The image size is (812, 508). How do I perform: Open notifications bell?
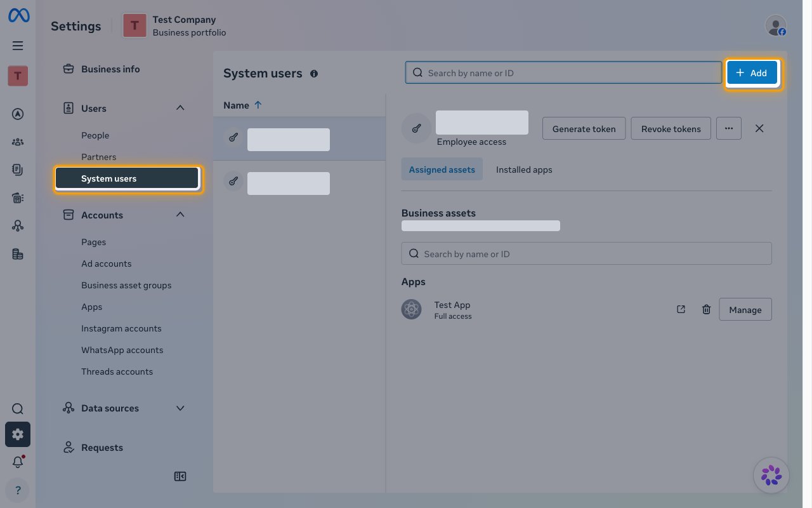(x=18, y=462)
